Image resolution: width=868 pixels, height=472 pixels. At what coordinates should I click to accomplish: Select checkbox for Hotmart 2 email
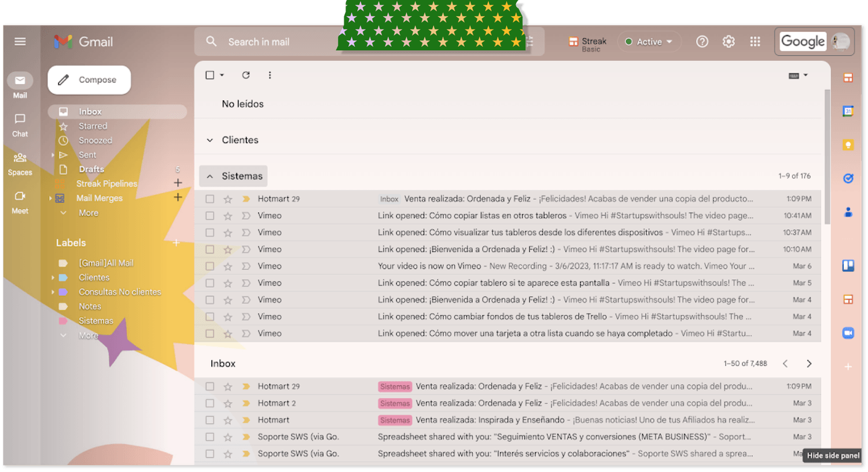(x=209, y=403)
